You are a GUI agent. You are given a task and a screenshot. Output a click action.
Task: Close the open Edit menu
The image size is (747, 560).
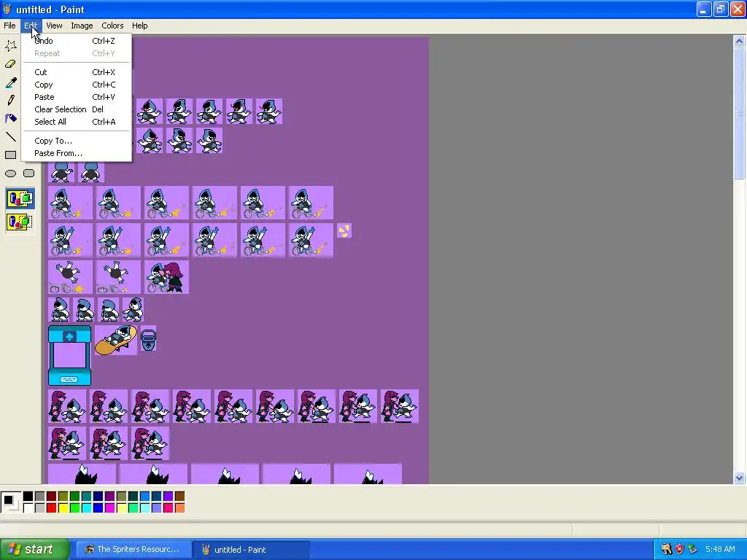point(31,26)
